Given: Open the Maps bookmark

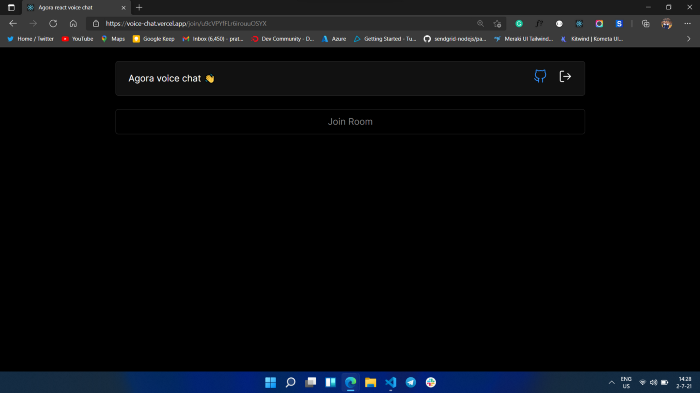Looking at the screenshot, I should [x=113, y=39].
